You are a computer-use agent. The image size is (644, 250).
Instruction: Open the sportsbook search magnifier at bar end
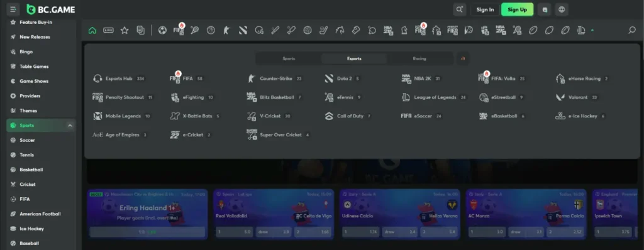pos(632,30)
